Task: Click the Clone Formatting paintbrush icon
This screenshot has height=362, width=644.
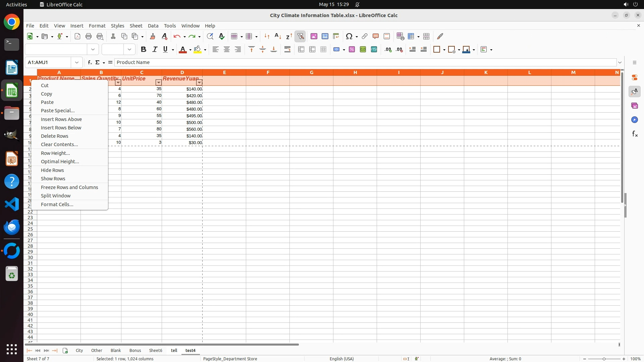Action: coord(153,36)
